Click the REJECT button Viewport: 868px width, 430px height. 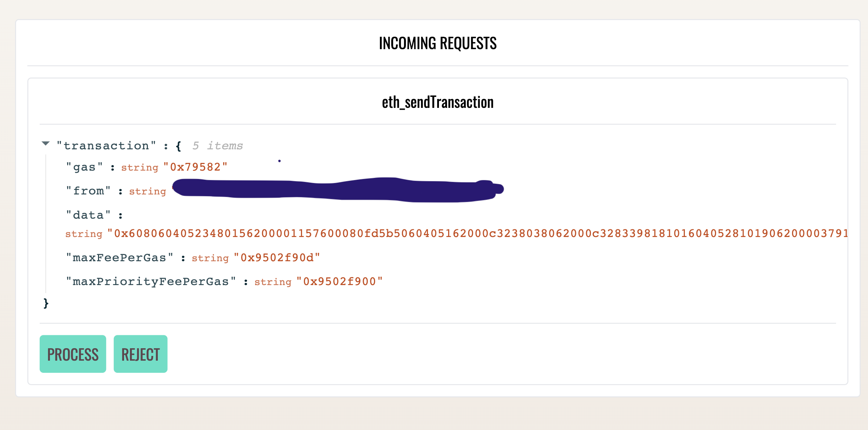pyautogui.click(x=140, y=353)
